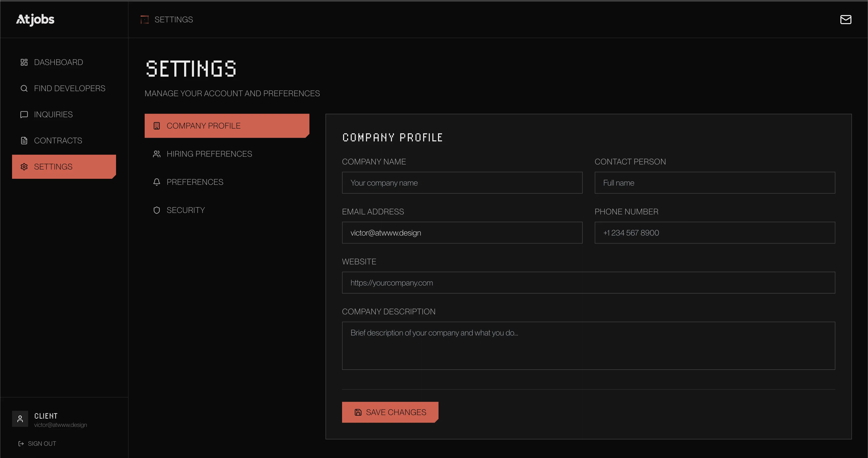This screenshot has width=868, height=458.
Task: Switch to the Security settings tab
Action: tap(186, 210)
